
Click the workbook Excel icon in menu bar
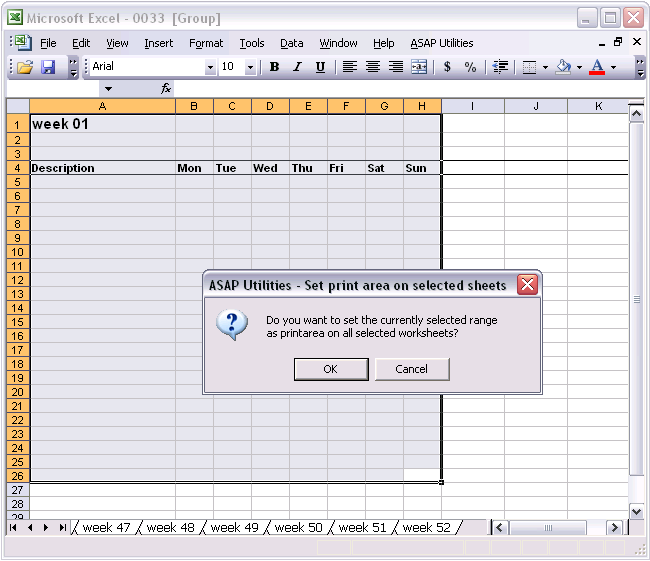pyautogui.click(x=23, y=42)
